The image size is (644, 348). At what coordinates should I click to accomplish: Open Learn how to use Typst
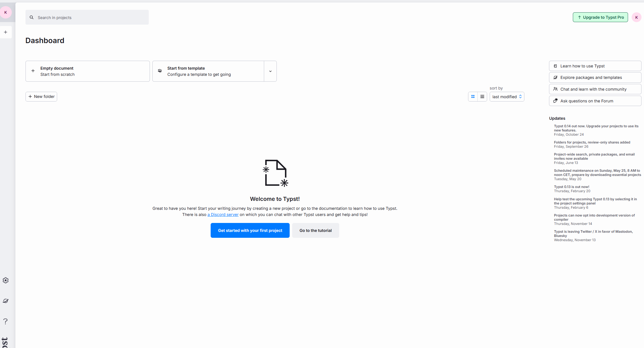pyautogui.click(x=595, y=66)
